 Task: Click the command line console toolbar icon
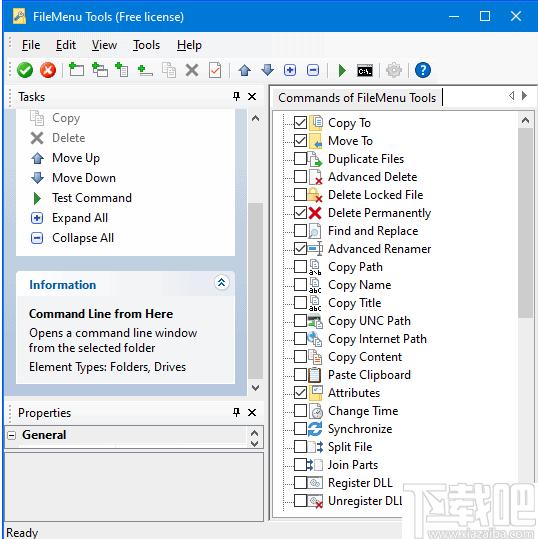(x=365, y=70)
